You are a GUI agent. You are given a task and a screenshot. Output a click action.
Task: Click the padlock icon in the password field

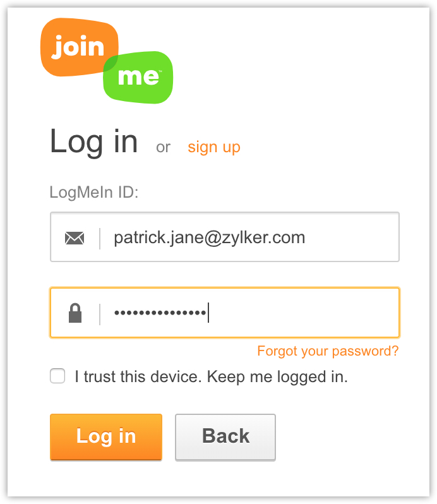tap(75, 313)
